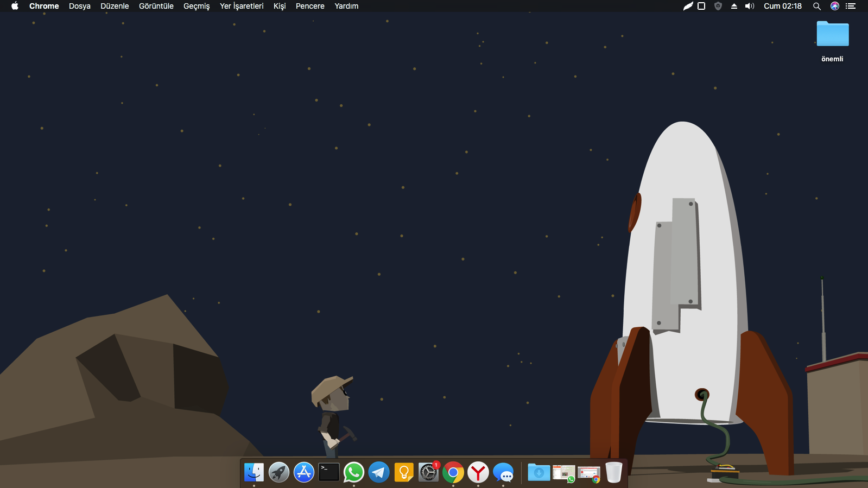Expand the volume control in menu bar
Screen dimensions: 868x488
(750, 6)
